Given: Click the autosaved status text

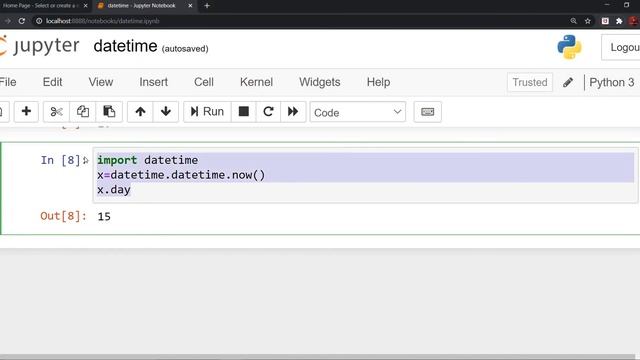Looking at the screenshot, I should coord(185,49).
